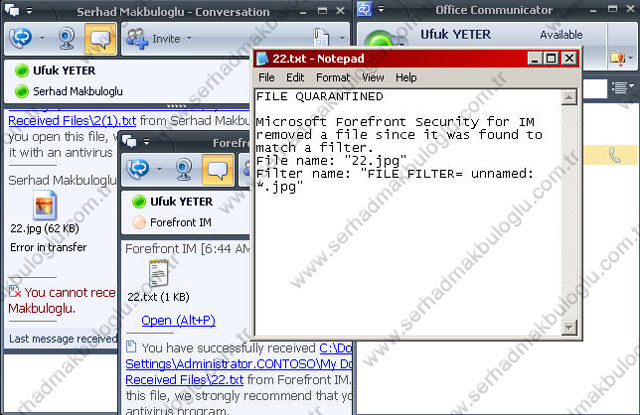
Task: Click the 22.jpg file thumbnail icon
Action: (44, 204)
